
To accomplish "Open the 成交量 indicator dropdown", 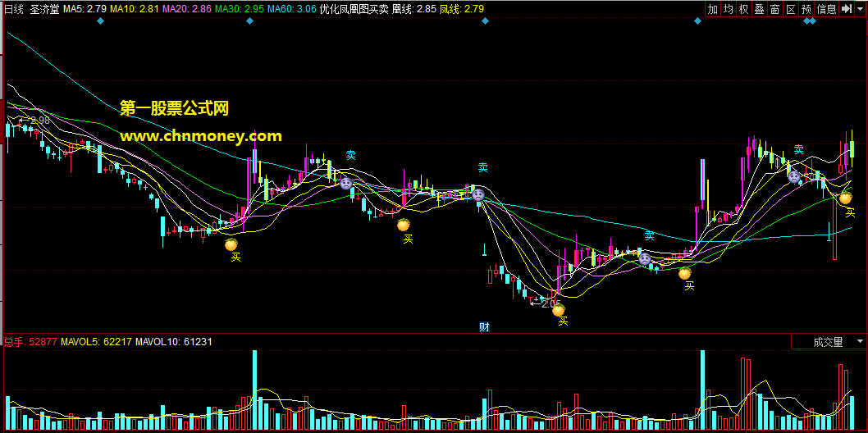I will click(828, 342).
